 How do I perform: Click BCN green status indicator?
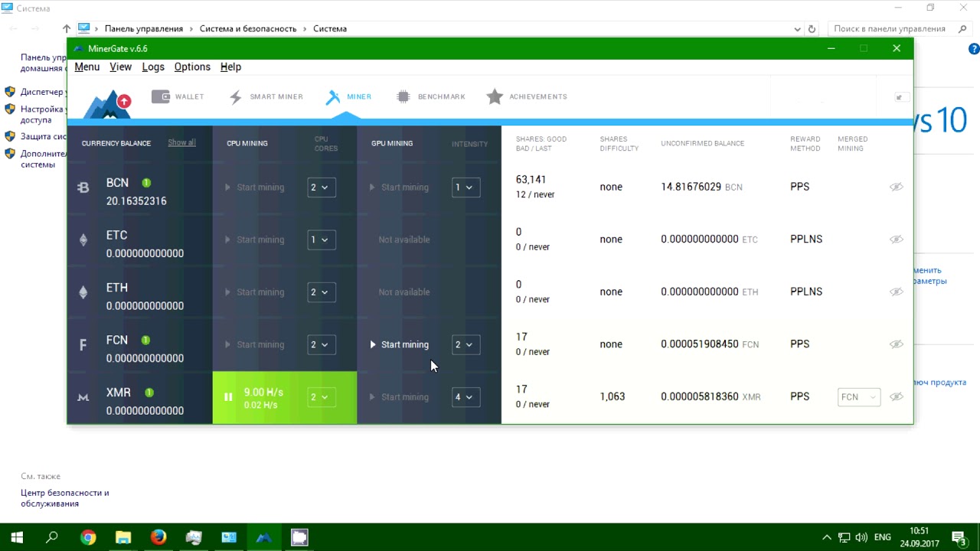point(146,183)
